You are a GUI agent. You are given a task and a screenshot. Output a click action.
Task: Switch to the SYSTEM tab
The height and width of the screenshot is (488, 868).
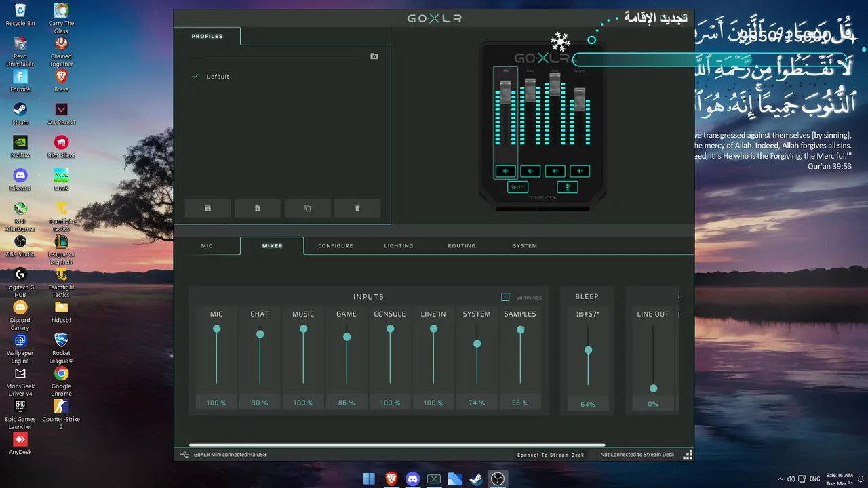click(x=525, y=246)
